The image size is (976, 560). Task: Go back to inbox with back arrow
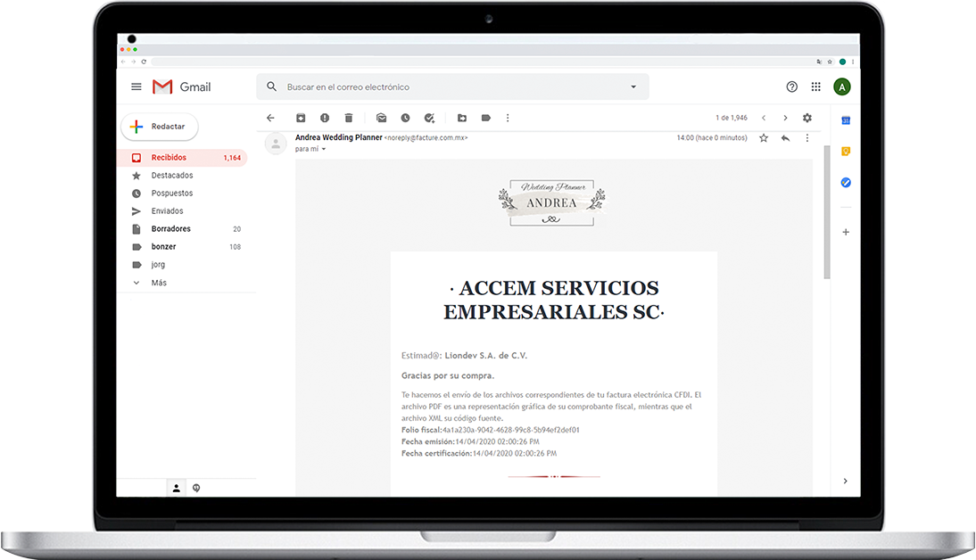[x=270, y=118]
